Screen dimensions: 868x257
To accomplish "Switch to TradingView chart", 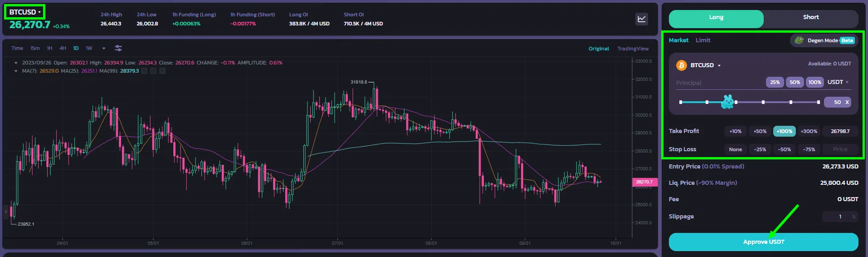I will click(x=633, y=49).
